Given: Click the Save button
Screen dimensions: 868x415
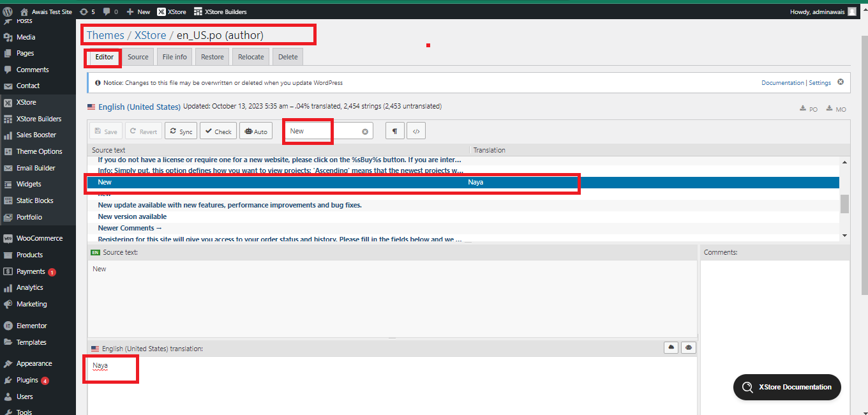Looking at the screenshot, I should [x=106, y=131].
